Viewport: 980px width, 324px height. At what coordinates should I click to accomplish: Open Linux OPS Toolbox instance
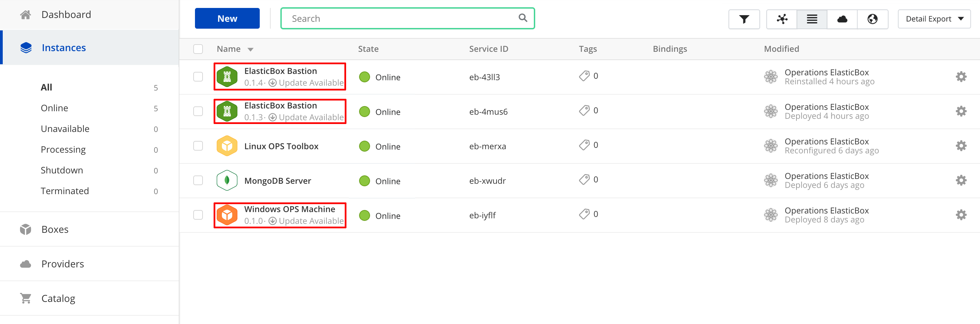click(281, 146)
